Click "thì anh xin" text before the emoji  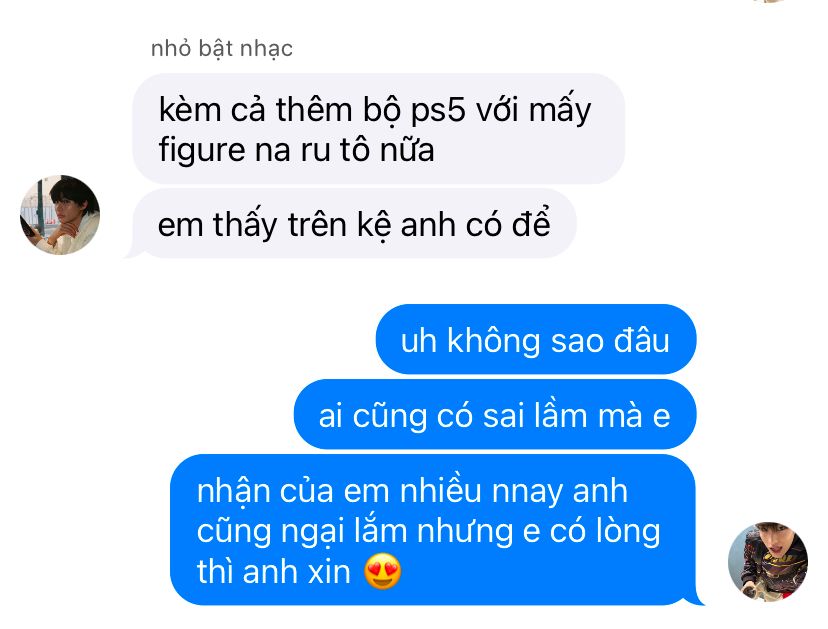click(274, 571)
